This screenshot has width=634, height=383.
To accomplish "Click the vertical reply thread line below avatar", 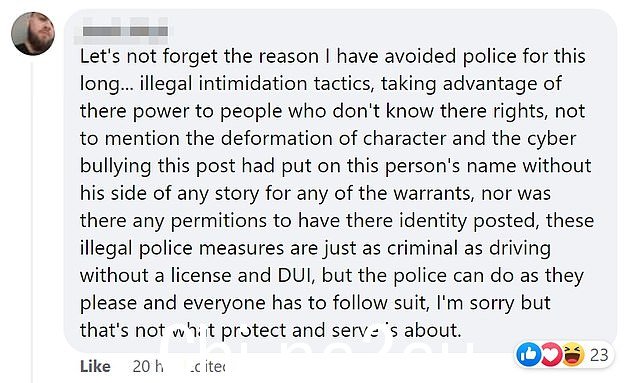I will [x=32, y=220].
